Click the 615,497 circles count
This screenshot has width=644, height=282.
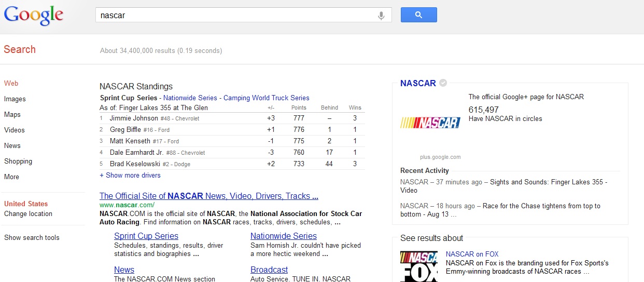484,110
